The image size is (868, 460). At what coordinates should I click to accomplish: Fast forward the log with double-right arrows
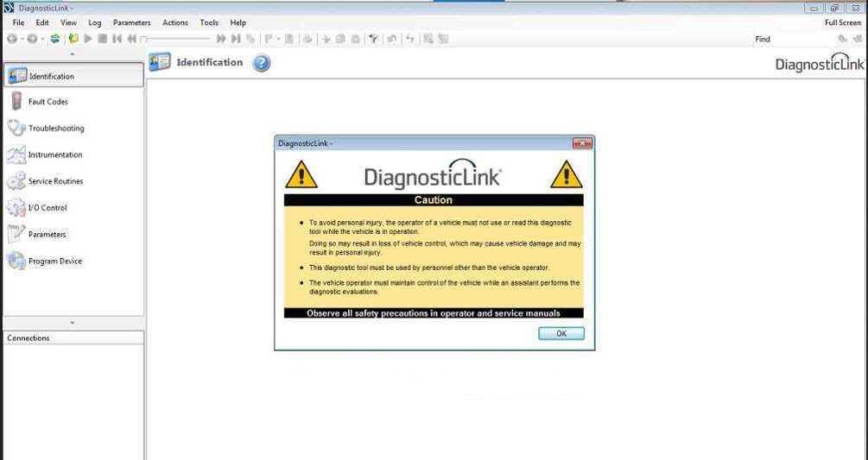(x=221, y=39)
